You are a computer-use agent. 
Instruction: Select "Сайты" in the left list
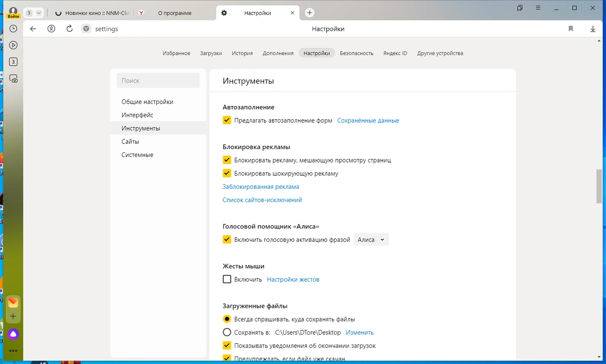point(158,141)
